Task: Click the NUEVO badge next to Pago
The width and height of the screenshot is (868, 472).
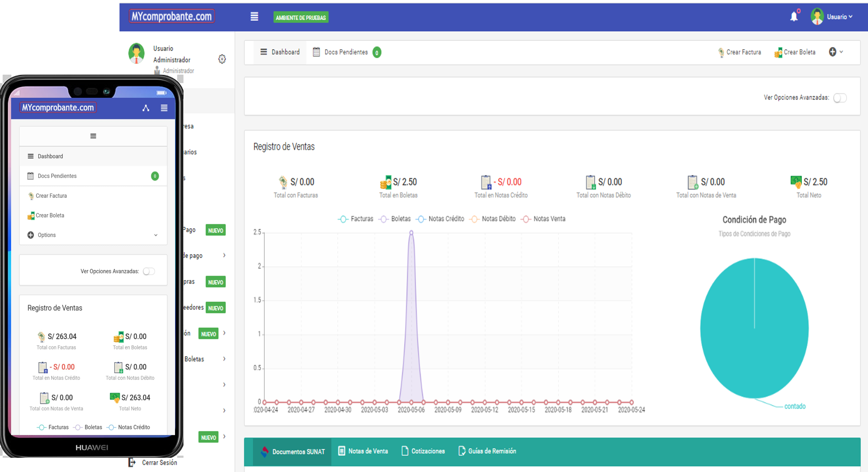Action: click(215, 230)
